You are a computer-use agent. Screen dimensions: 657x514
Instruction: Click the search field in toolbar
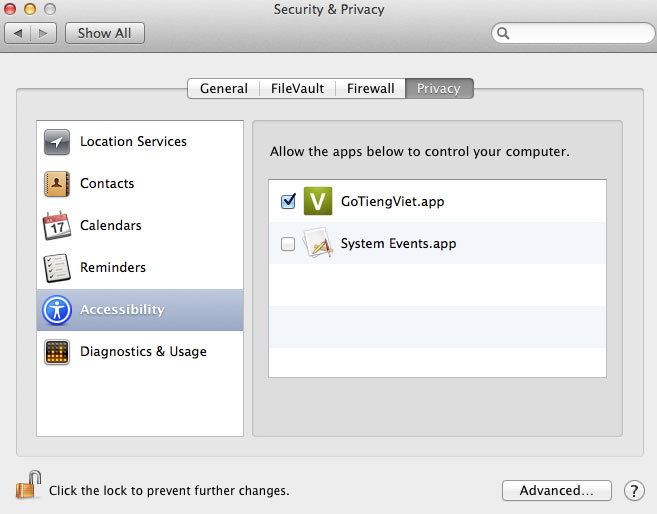[574, 33]
